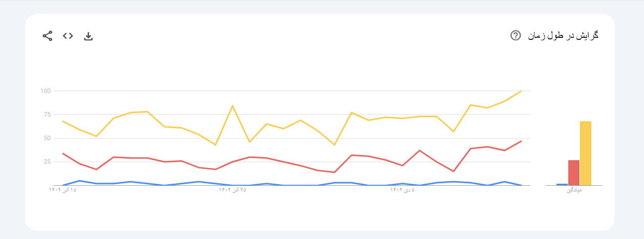
Task: Click the 50 y-axis label
Action: click(x=47, y=138)
